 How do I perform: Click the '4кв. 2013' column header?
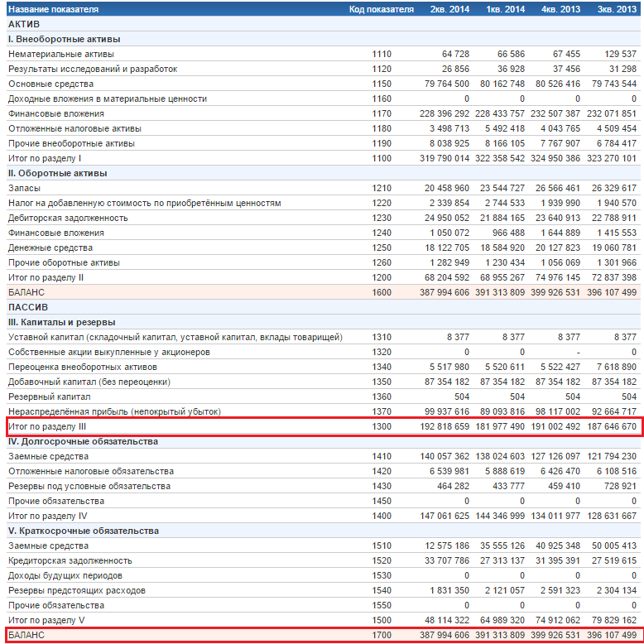560,9
